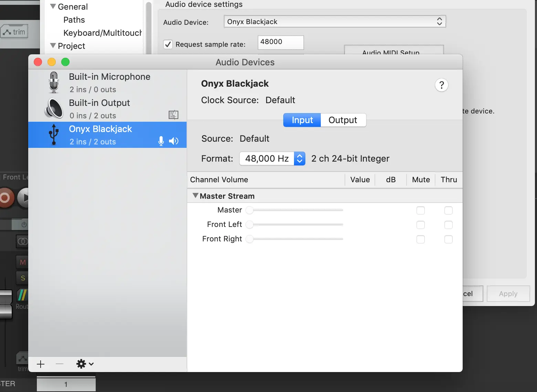Collapse the Master Stream section

(x=196, y=196)
